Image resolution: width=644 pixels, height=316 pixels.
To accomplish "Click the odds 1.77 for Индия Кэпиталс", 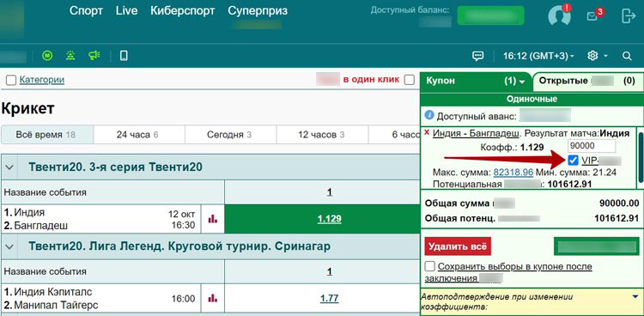I will pyautogui.click(x=330, y=298).
